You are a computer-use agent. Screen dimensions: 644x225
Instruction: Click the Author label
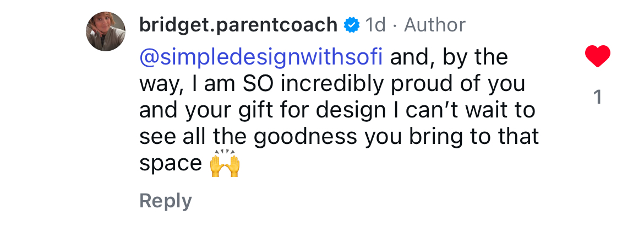click(435, 25)
